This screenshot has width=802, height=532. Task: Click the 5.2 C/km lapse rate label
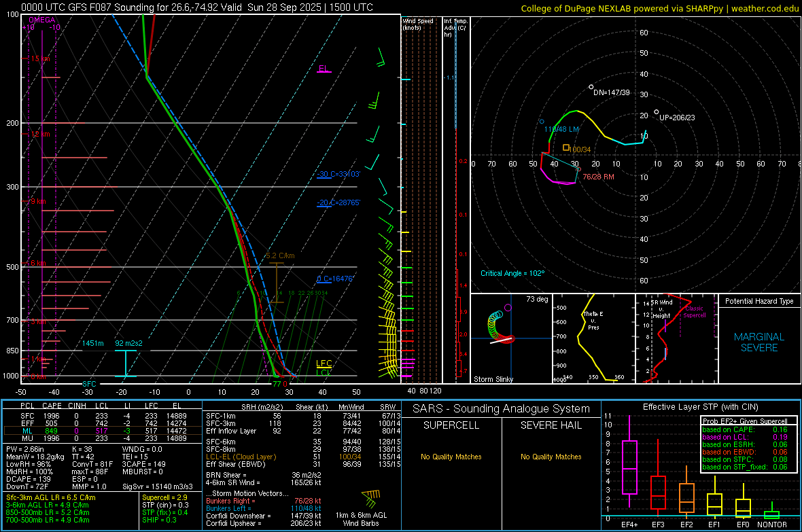click(x=280, y=255)
